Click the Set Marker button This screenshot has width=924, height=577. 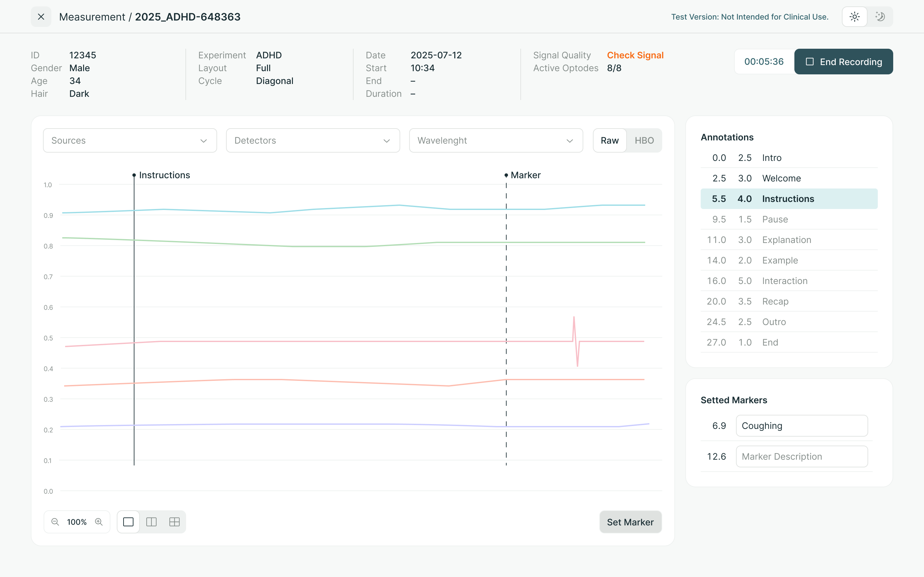click(630, 522)
